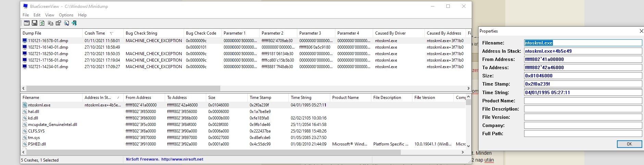
Task: Open the Options menu
Action: (66, 15)
